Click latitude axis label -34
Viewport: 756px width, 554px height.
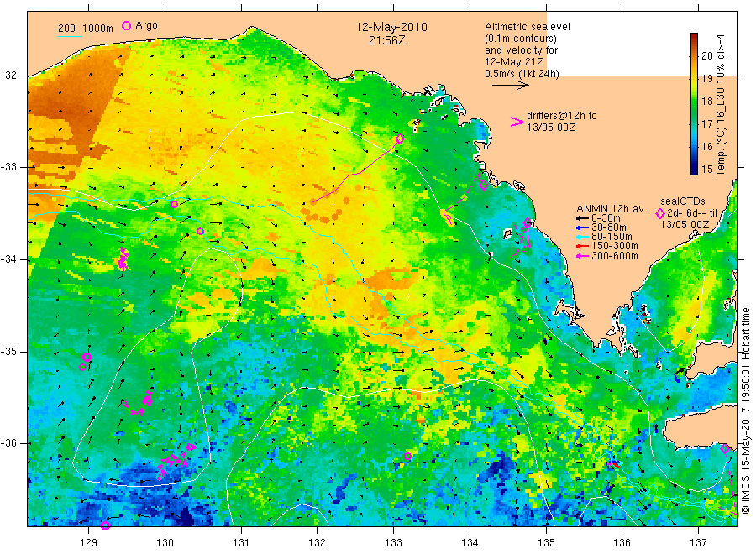pyautogui.click(x=8, y=259)
